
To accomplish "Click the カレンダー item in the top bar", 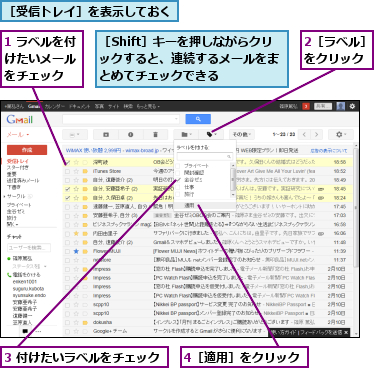I will pyautogui.click(x=55, y=106).
